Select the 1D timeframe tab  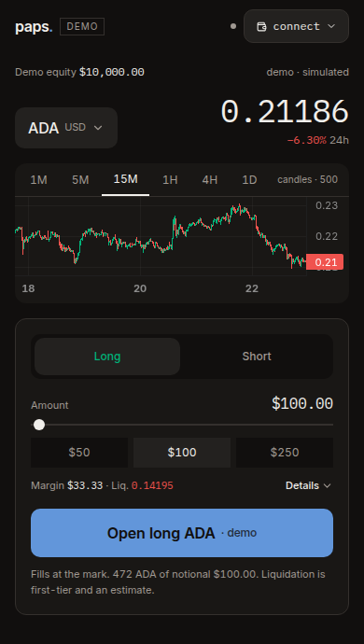coord(249,180)
